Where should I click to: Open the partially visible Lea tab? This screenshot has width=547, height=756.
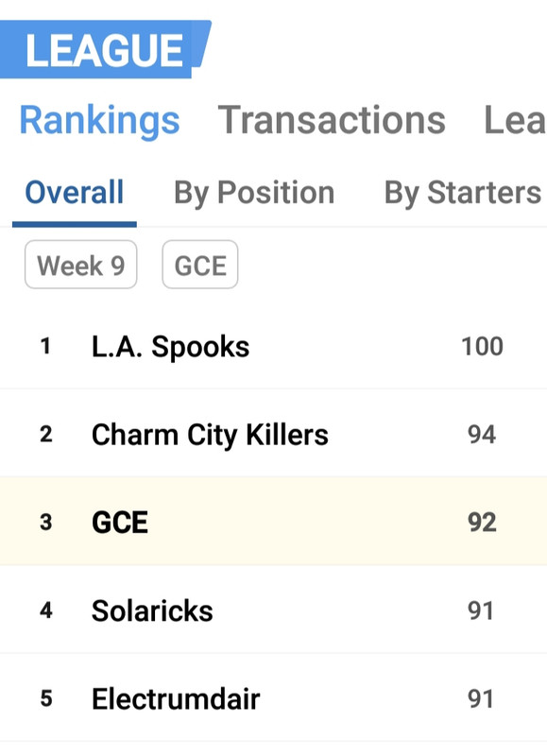(x=515, y=120)
